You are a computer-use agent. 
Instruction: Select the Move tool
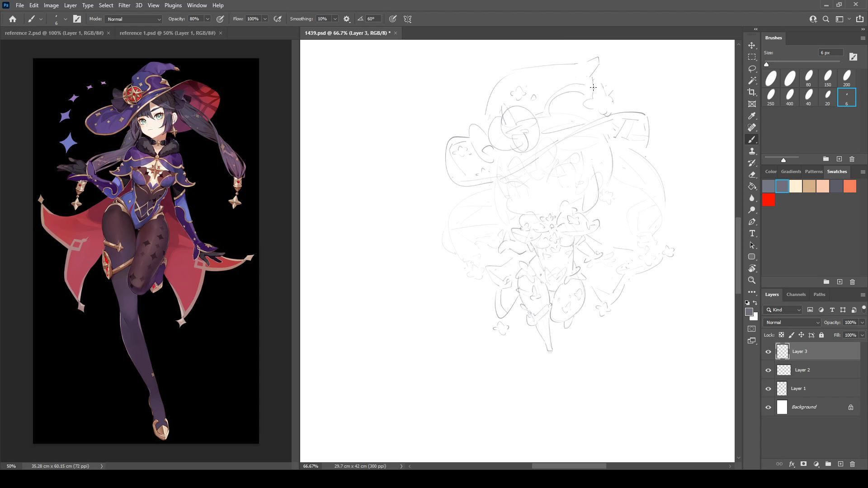(752, 46)
